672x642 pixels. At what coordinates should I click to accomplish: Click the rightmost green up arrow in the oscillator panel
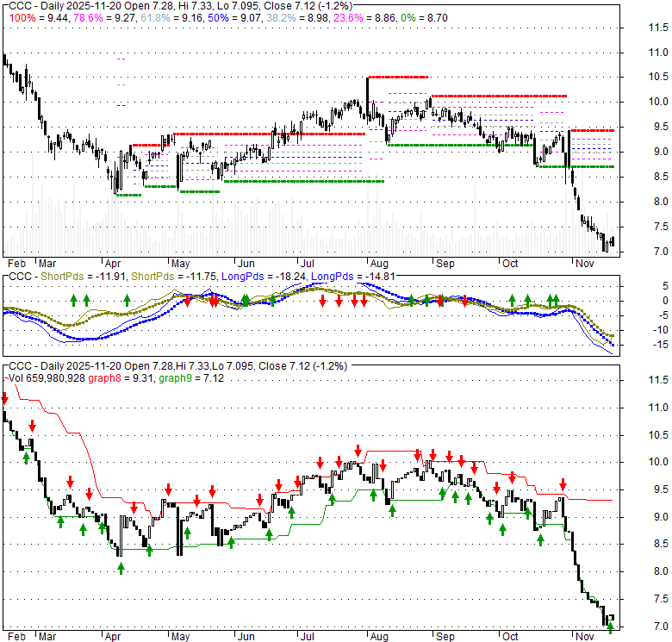556,300
